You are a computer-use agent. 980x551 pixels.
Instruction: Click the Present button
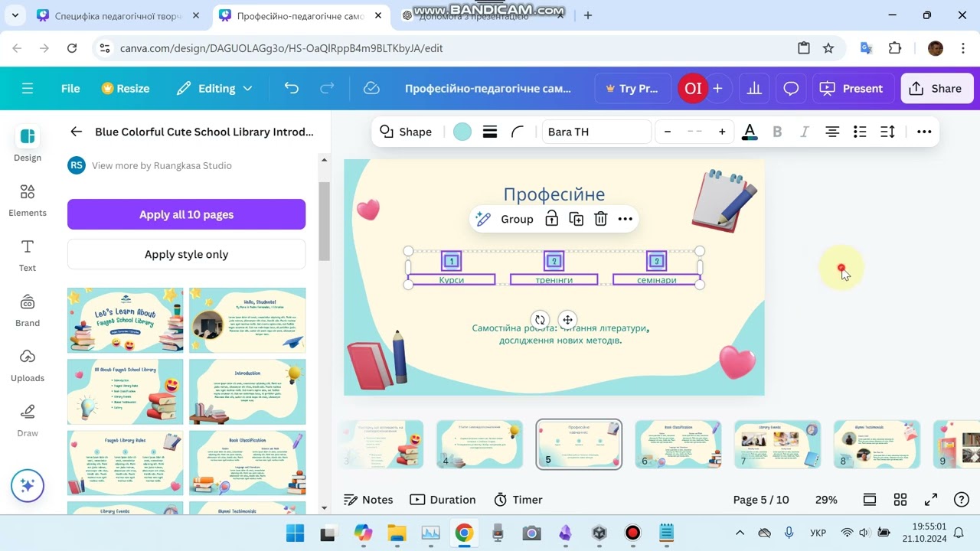click(x=851, y=89)
